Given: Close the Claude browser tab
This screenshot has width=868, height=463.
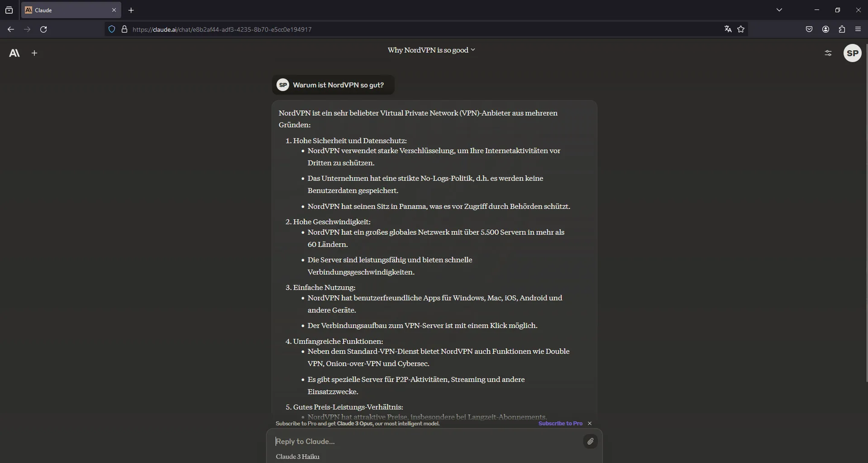Looking at the screenshot, I should click(114, 10).
